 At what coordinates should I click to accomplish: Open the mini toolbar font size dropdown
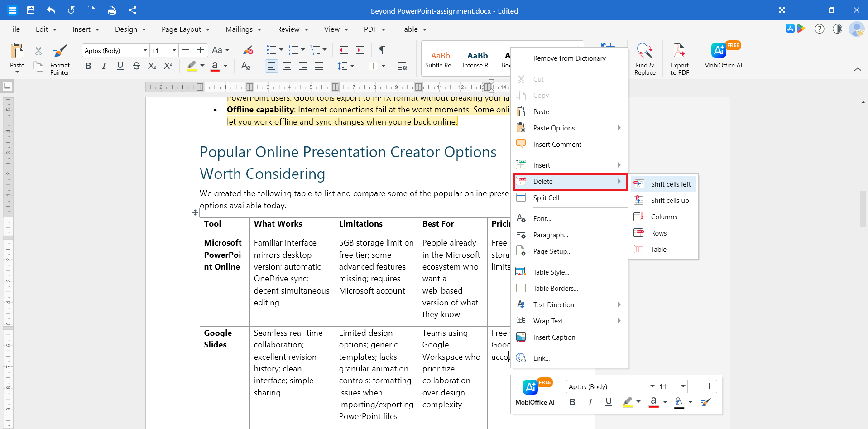click(683, 386)
